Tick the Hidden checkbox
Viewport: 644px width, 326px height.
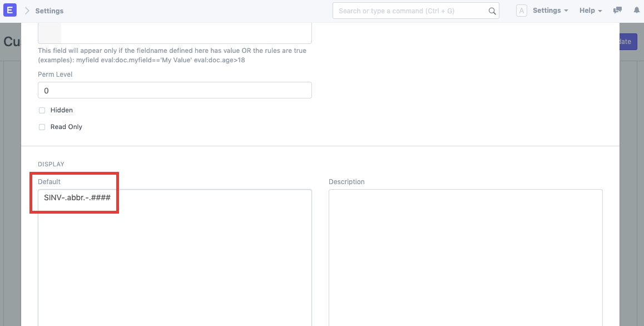click(x=42, y=110)
